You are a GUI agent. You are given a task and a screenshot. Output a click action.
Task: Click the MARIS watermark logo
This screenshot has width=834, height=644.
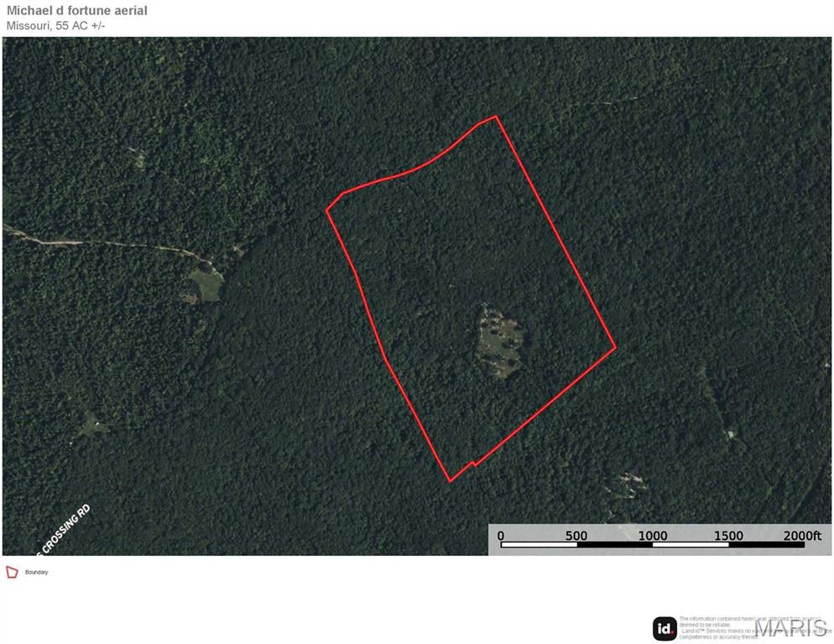[x=793, y=629]
